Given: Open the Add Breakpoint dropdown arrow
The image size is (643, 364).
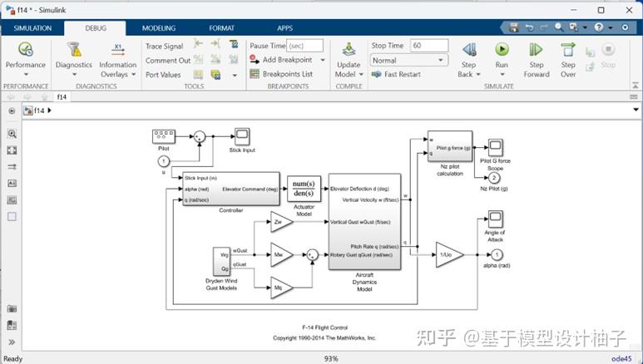Looking at the screenshot, I should point(323,60).
